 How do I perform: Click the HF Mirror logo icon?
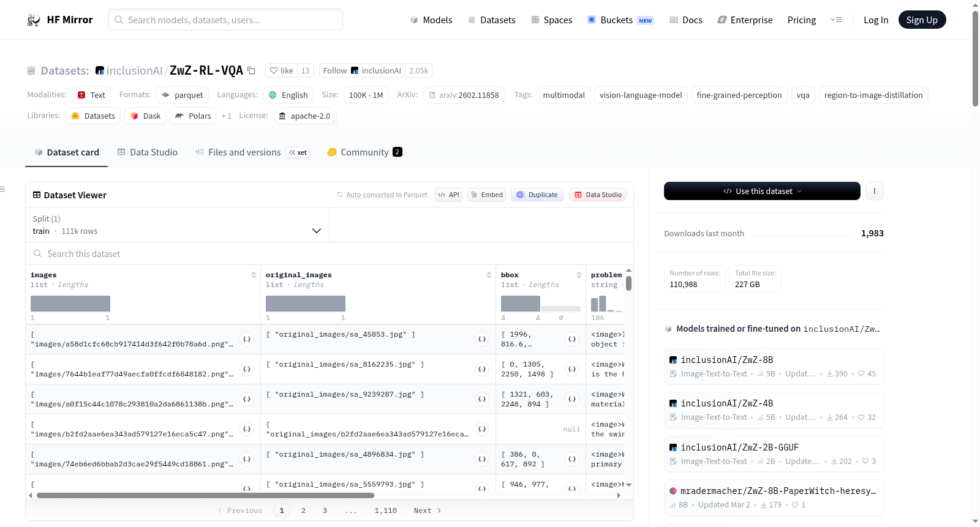click(x=33, y=20)
